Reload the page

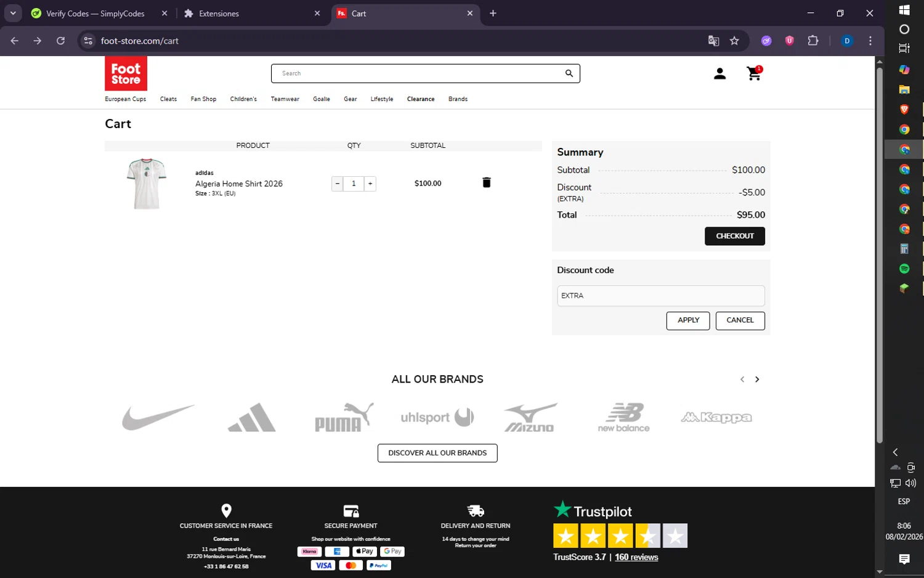(60, 41)
